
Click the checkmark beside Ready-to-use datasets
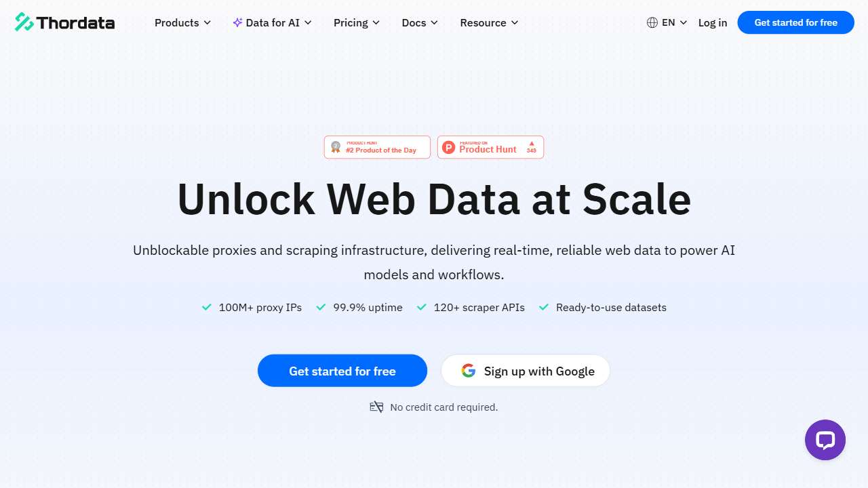[543, 307]
